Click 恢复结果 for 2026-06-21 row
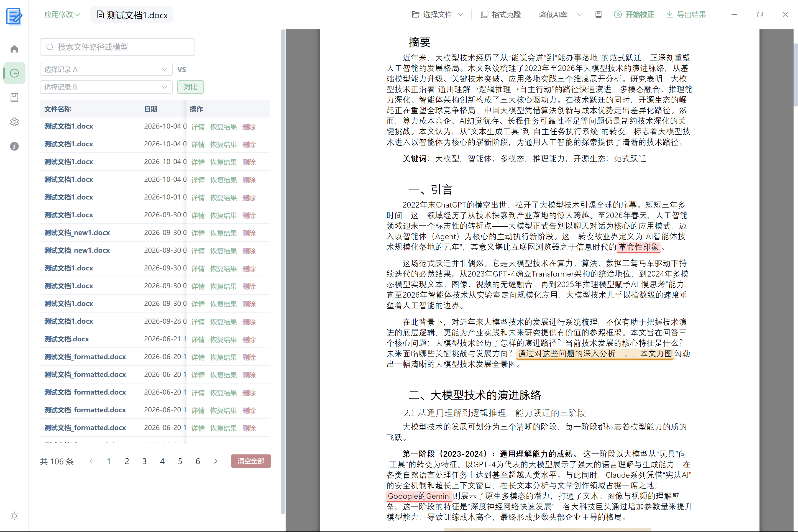This screenshot has height=532, width=798. 223,340
